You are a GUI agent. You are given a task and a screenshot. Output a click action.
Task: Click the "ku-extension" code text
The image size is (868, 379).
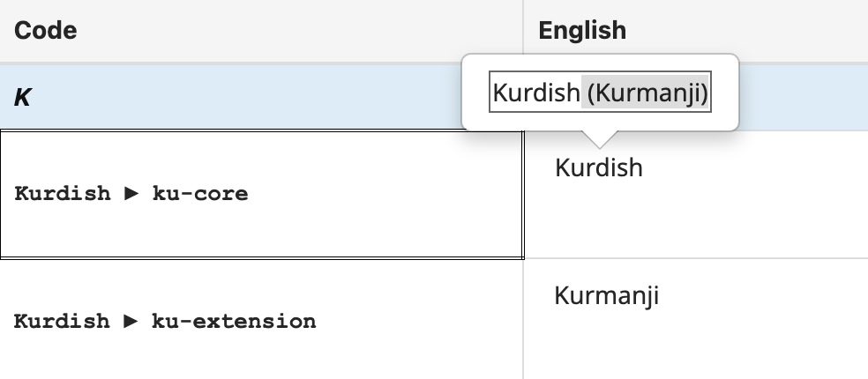(234, 321)
